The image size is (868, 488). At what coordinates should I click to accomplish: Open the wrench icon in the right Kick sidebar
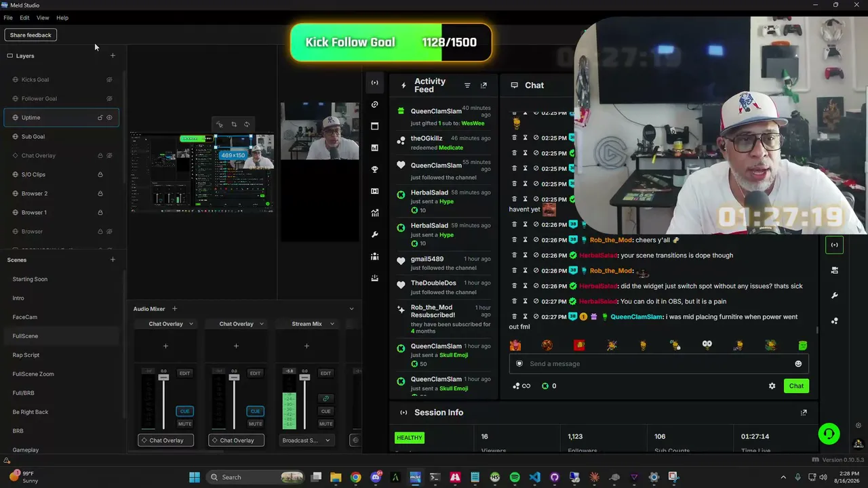click(834, 296)
